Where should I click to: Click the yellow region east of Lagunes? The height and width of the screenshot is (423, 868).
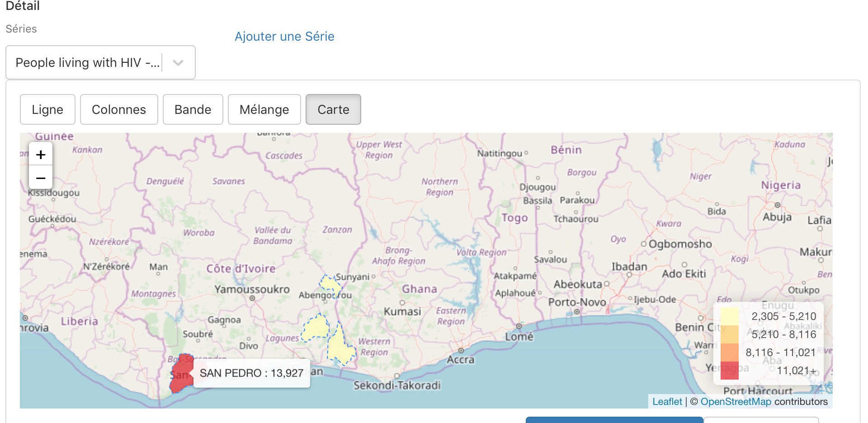(316, 328)
